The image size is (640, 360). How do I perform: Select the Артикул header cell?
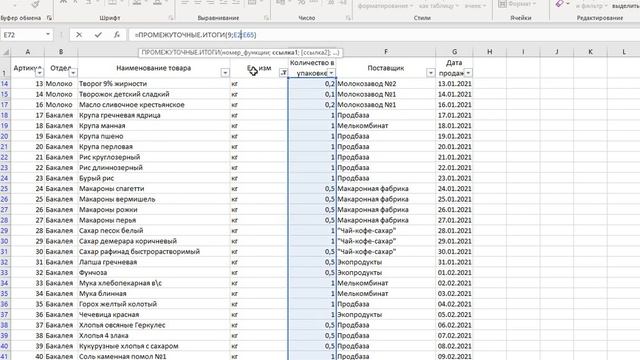(27, 68)
